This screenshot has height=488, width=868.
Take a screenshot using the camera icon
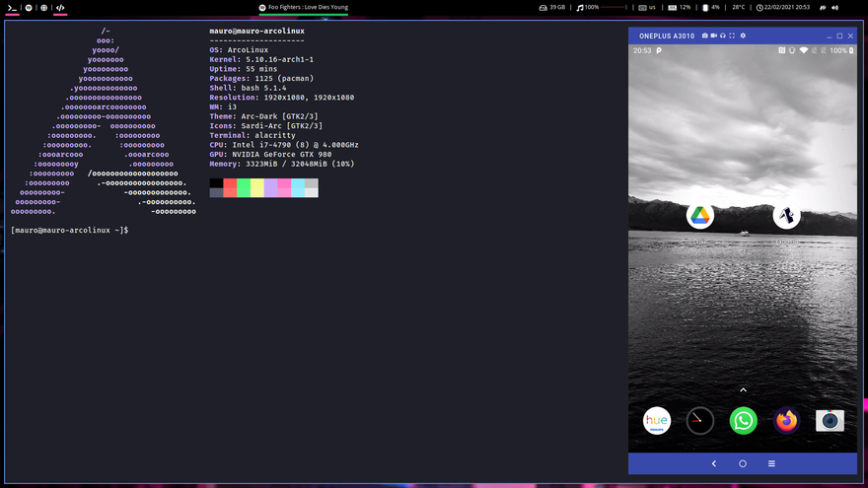tap(703, 35)
